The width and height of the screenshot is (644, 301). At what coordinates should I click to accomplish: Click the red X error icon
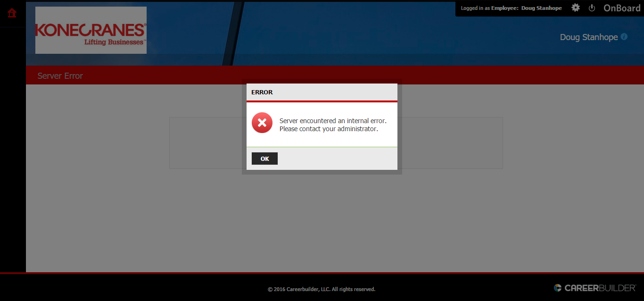262,123
